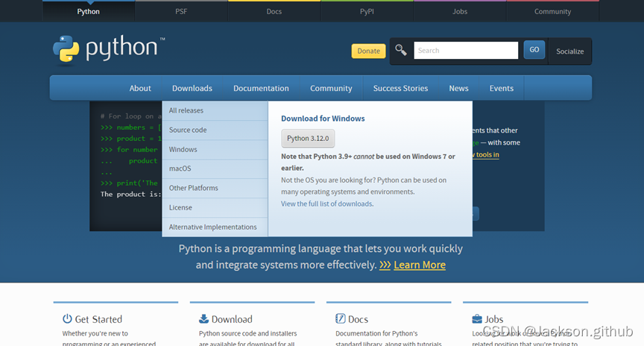This screenshot has width=644, height=346.
Task: Open the Socialize dropdown
Action: click(569, 51)
